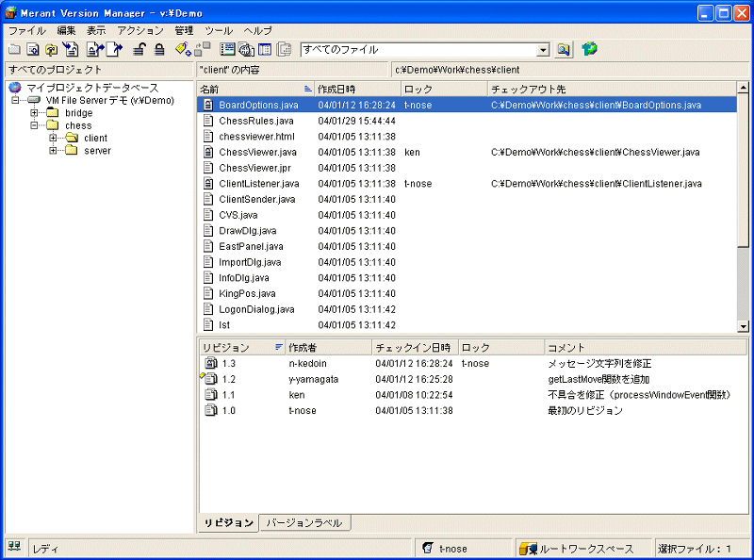Click inside the すべてのファイル filter box
This screenshot has height=560, width=754.
pyautogui.click(x=418, y=50)
